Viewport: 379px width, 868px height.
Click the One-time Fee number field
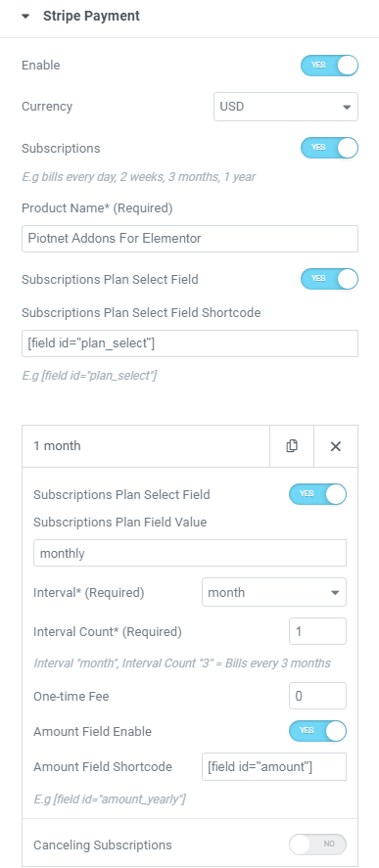(x=317, y=696)
